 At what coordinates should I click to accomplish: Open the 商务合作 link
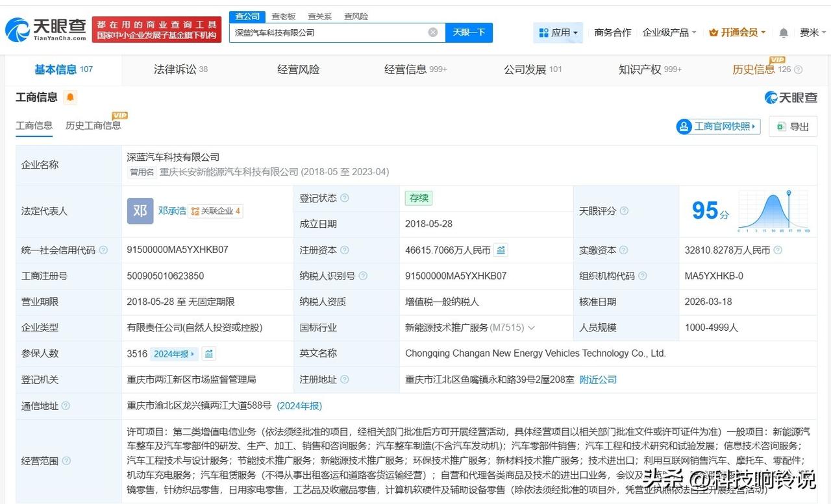point(613,32)
